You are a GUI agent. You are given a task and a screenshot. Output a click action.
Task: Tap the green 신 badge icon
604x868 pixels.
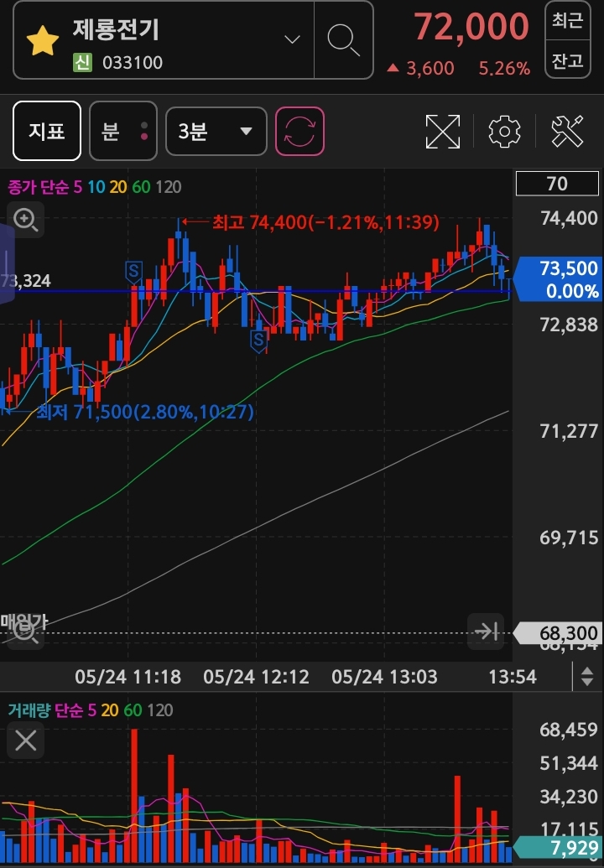coord(82,63)
